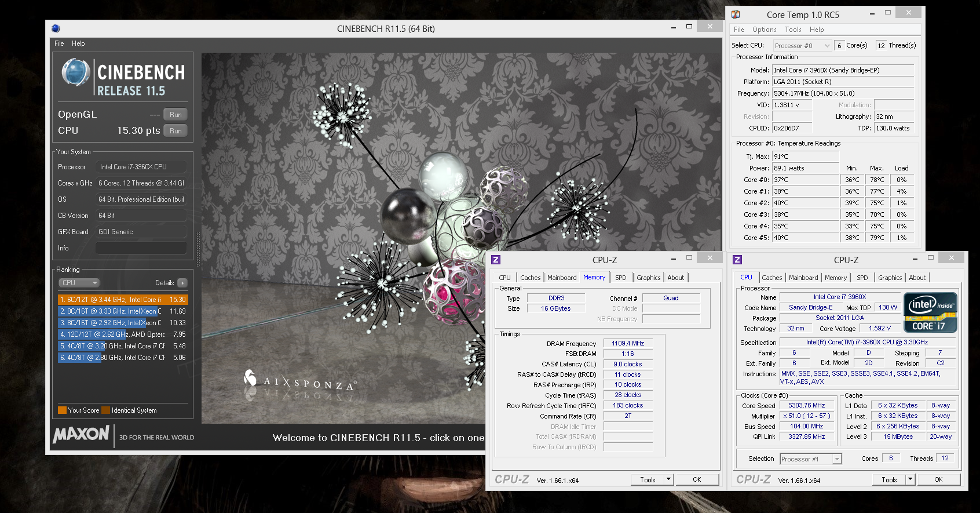The image size is (980, 513).
Task: Switch to Mainboard tab in right CPU-Z window
Action: 803,278
